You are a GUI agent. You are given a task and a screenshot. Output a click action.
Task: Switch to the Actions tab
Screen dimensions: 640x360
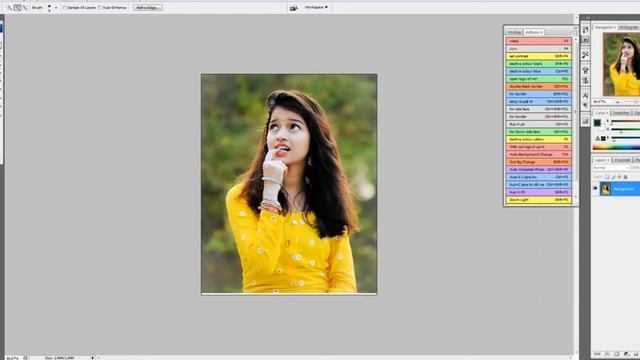(x=533, y=32)
